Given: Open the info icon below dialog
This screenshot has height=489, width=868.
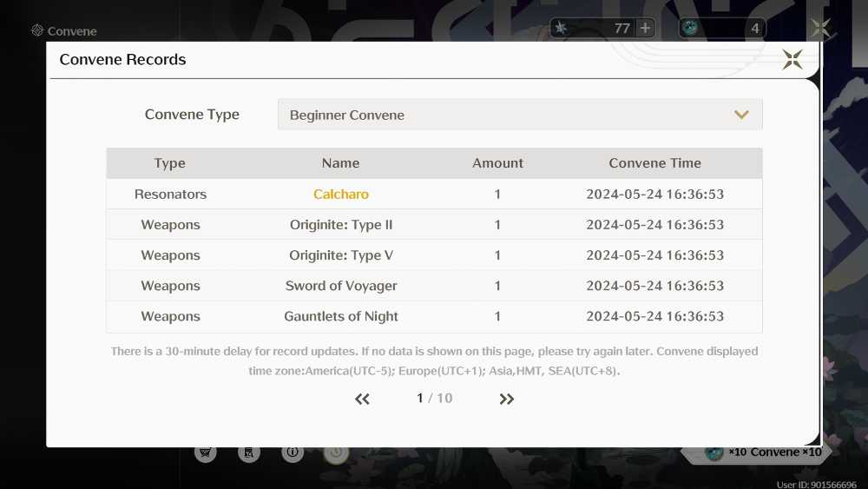Looking at the screenshot, I should pos(293,453).
